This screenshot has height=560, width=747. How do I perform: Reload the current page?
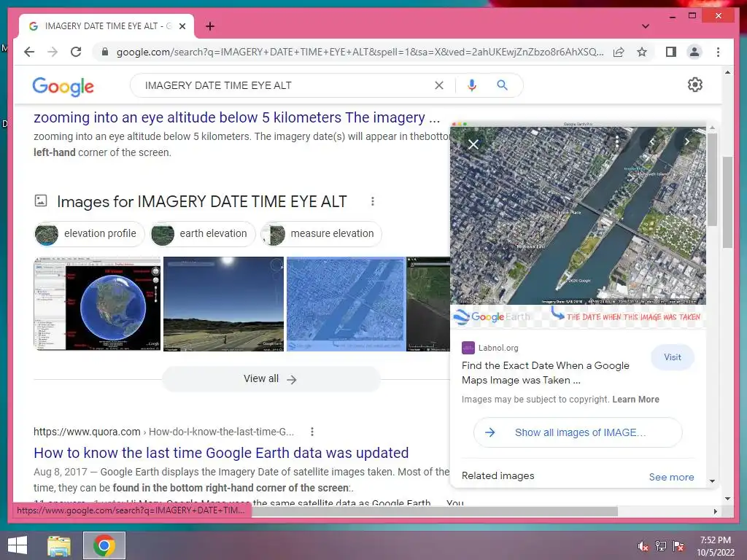coord(76,52)
